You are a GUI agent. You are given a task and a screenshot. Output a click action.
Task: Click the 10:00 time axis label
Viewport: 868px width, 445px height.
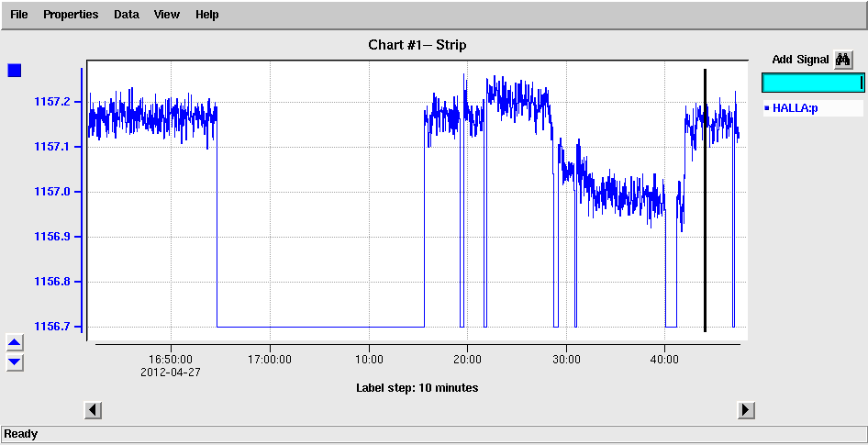point(369,359)
